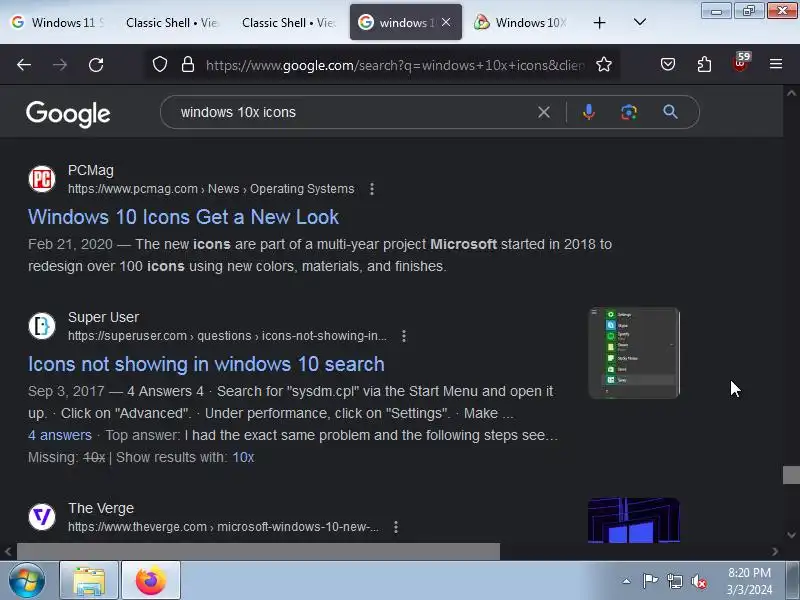Click the superuser.com breadcrumb URL
Screen dimensions: 800x600
[x=227, y=336]
